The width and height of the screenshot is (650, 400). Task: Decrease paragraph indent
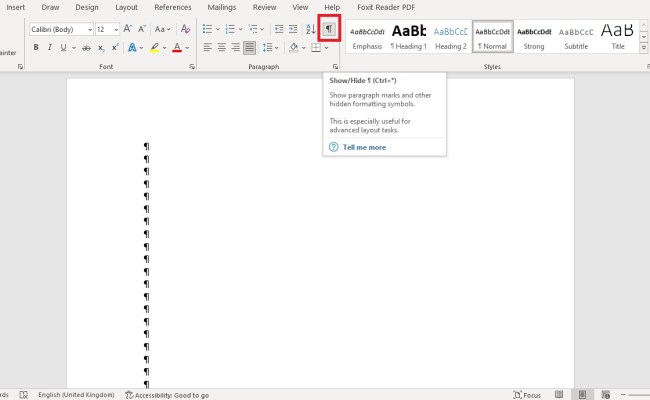[x=279, y=29]
